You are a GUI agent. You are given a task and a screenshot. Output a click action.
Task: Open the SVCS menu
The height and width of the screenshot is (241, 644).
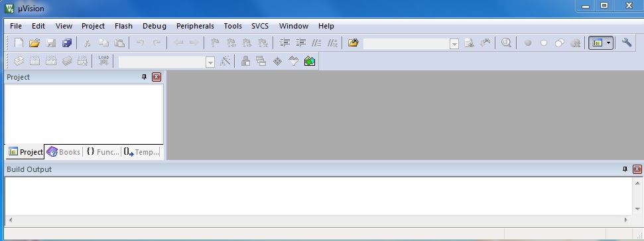click(260, 26)
